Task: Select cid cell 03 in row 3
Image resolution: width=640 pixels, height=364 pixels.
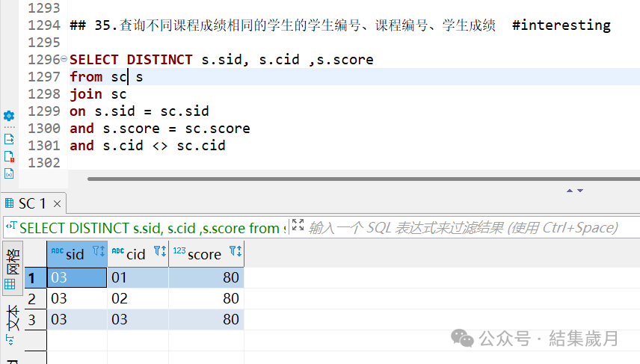Action: 138,319
